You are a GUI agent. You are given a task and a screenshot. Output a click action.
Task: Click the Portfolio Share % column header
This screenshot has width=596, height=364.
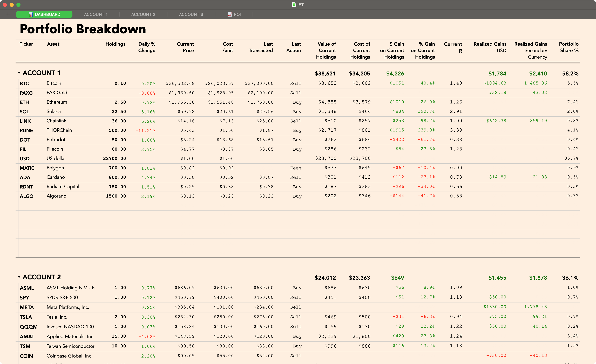point(569,47)
